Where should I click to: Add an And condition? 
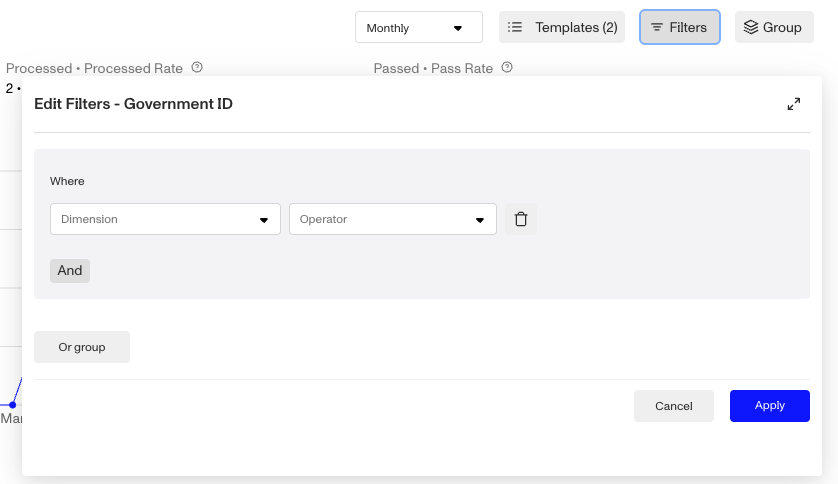[70, 270]
